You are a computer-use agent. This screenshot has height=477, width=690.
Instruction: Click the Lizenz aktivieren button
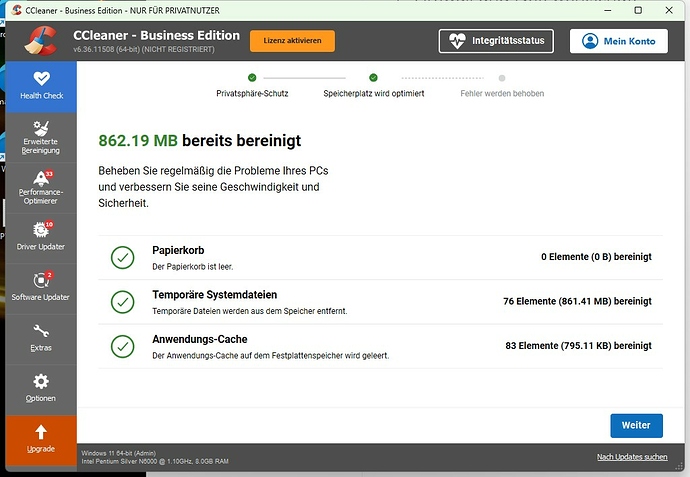pos(292,41)
